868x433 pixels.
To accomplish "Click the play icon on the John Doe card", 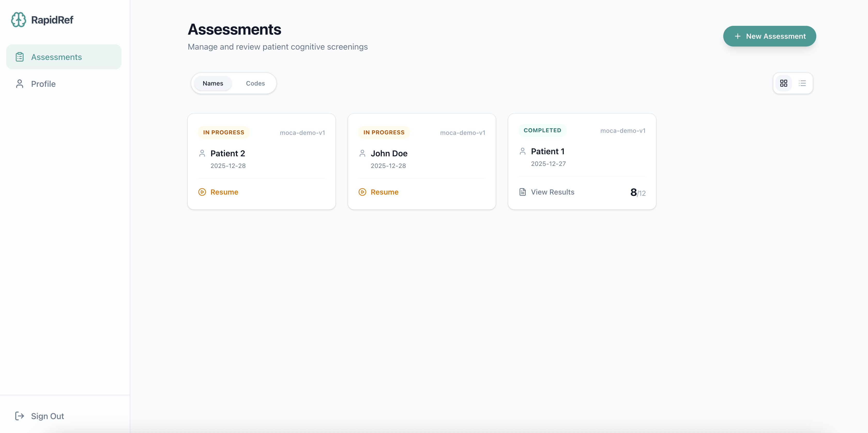I will (x=362, y=192).
